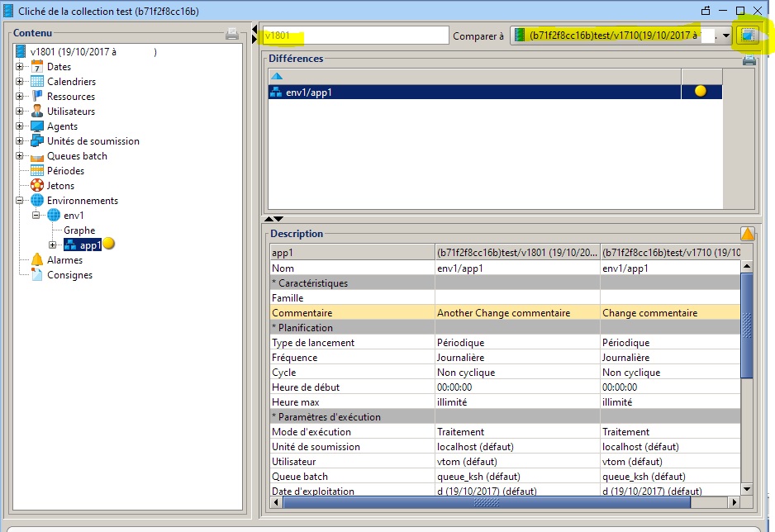Screen dimensions: 775x532
Task: Click Description table scroll up arrow
Action: [747, 266]
